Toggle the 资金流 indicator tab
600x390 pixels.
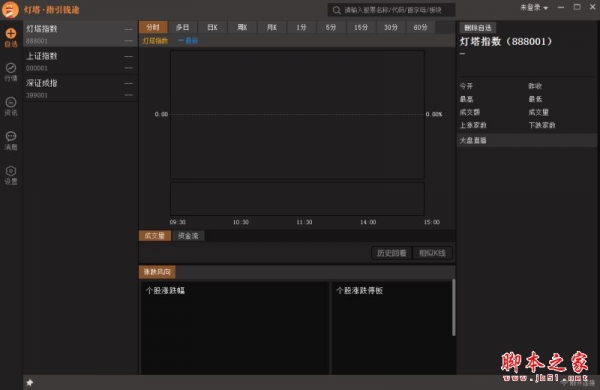(x=188, y=236)
